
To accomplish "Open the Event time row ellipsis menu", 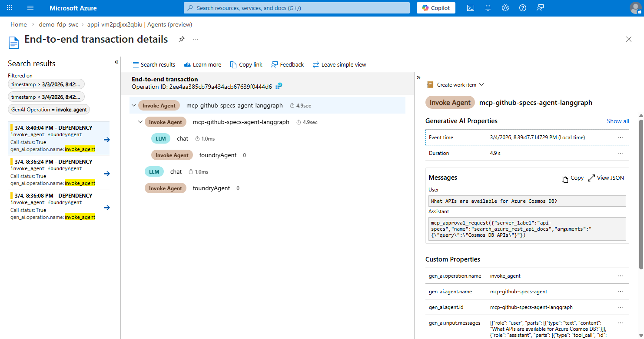I will pos(621,138).
